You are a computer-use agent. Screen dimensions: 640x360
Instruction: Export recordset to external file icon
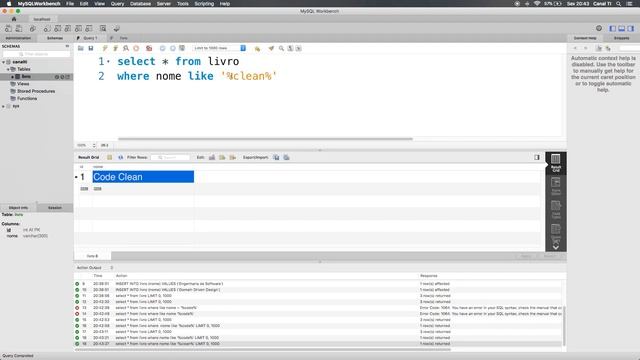(276, 158)
